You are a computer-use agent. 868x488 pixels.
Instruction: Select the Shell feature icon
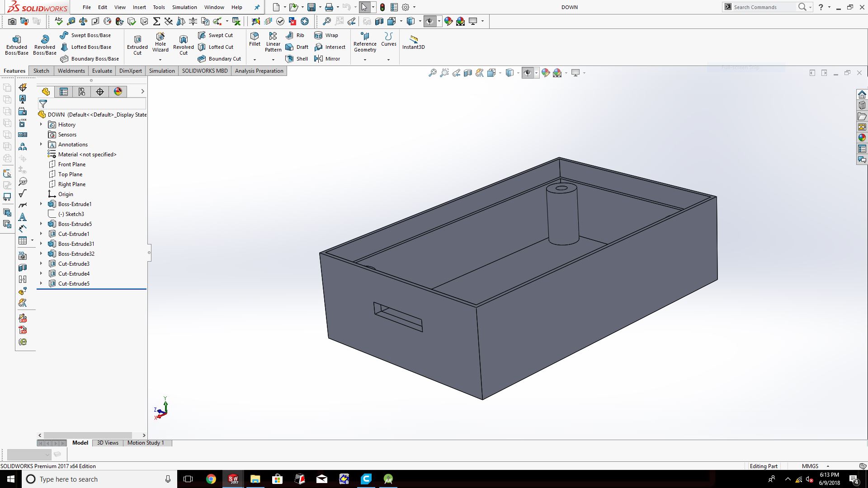pyautogui.click(x=297, y=59)
